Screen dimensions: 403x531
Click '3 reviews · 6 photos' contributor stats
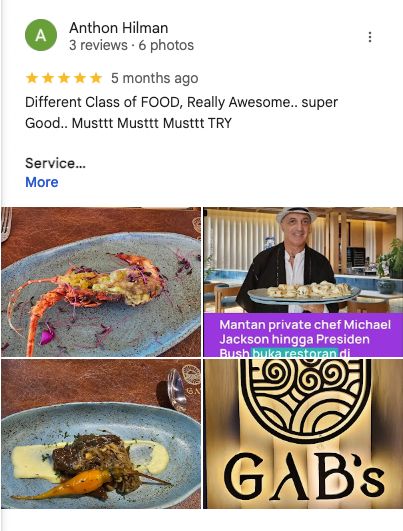131,45
